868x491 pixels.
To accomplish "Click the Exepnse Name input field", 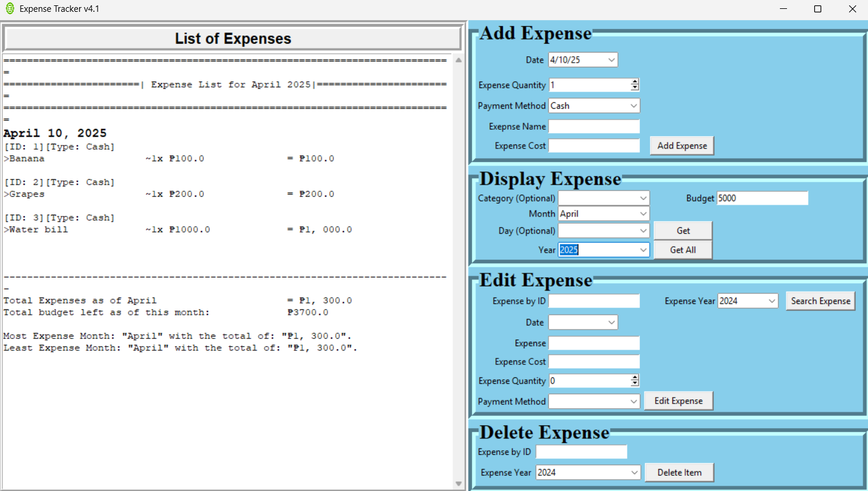I will pyautogui.click(x=594, y=127).
